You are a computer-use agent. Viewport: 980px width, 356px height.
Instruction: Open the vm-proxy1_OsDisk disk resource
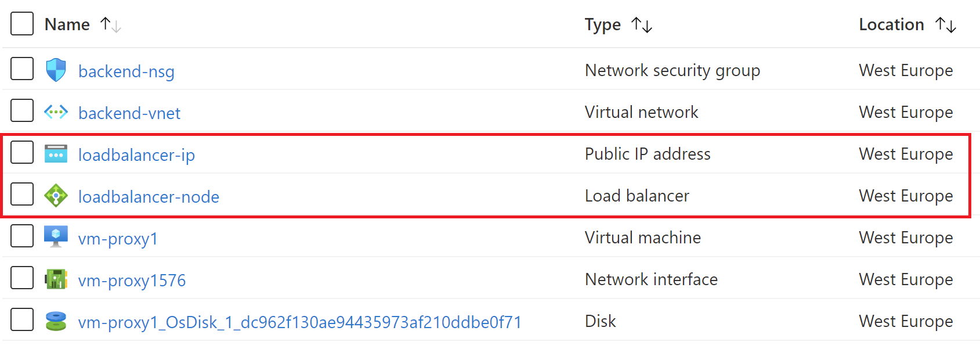[x=299, y=321]
